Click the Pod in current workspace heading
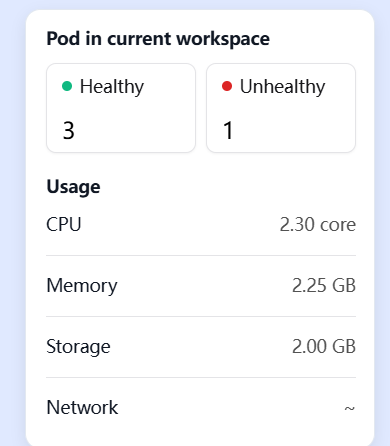The image size is (390, 446). 158,39
